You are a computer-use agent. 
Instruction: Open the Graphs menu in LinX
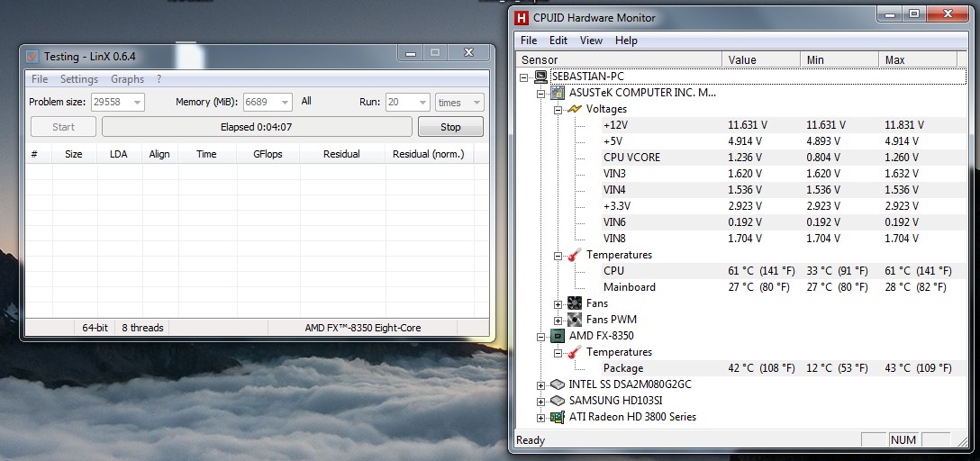(128, 79)
